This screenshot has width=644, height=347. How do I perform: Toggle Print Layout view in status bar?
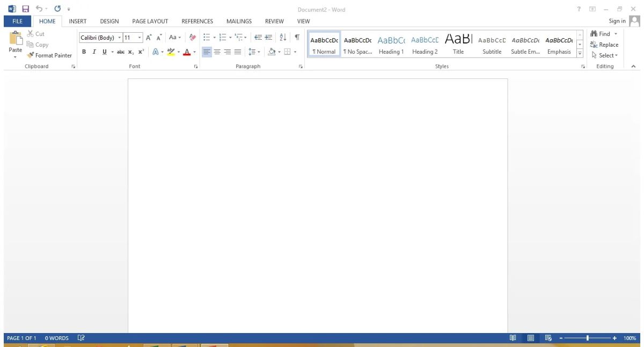pyautogui.click(x=530, y=338)
